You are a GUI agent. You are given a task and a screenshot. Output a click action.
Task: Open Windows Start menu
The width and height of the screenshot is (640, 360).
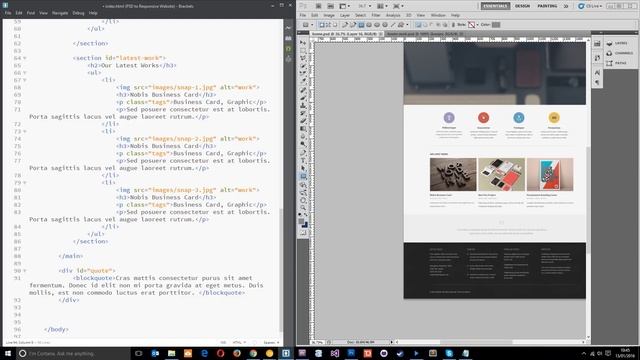click(x=8, y=353)
